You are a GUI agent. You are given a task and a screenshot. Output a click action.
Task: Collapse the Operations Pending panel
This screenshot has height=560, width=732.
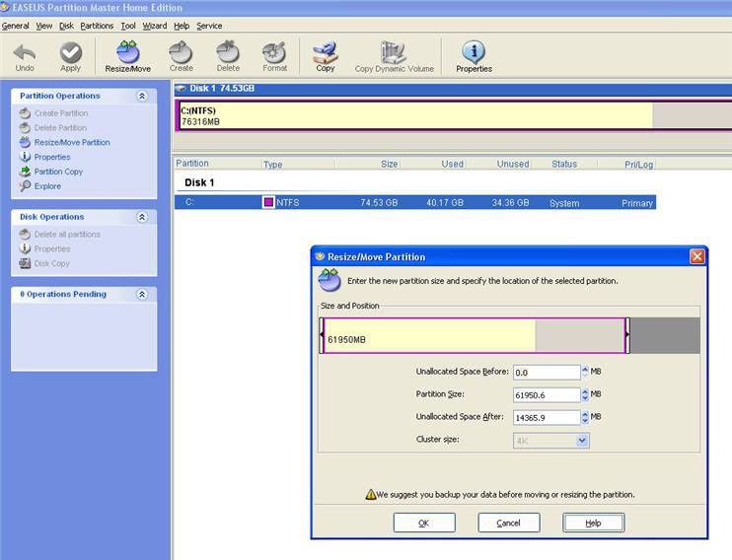(x=142, y=294)
